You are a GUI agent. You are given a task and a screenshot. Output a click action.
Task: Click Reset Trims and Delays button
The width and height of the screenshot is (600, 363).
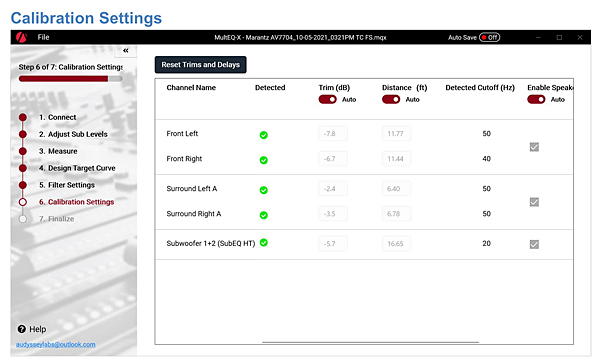[201, 65]
